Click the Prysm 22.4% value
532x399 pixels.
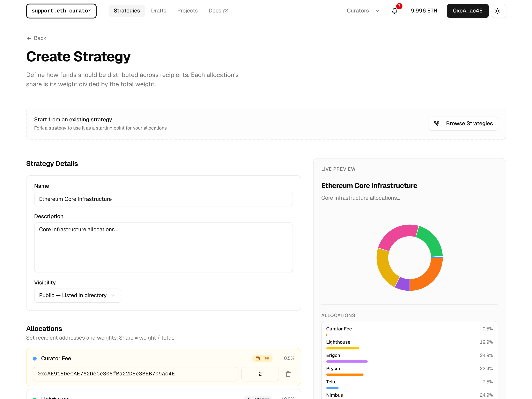486,369
